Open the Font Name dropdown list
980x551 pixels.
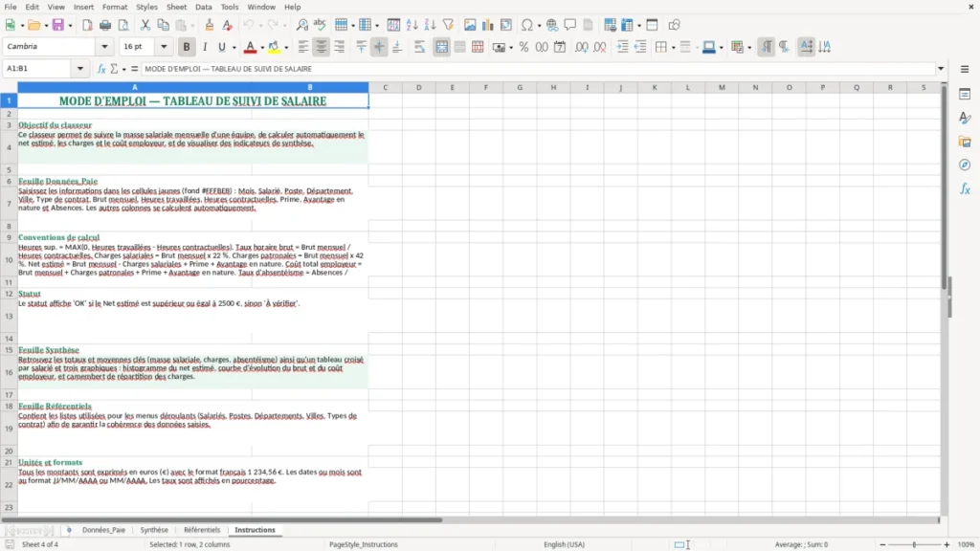(104, 46)
